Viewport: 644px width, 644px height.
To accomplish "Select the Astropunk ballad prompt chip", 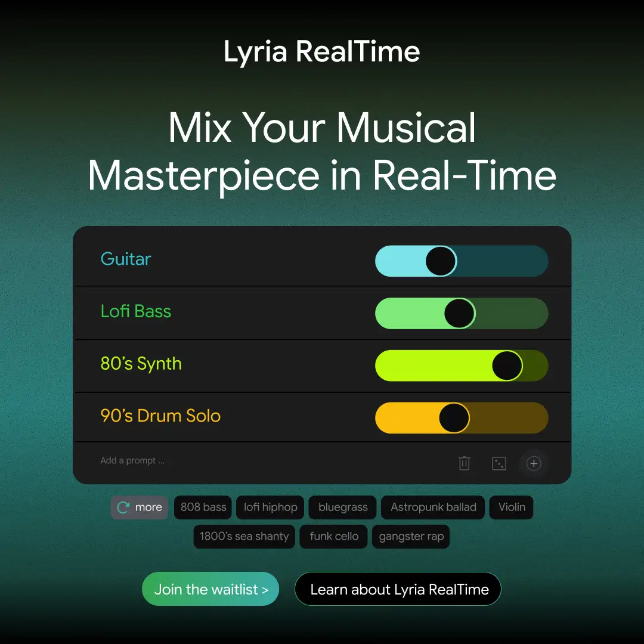I will tap(433, 507).
